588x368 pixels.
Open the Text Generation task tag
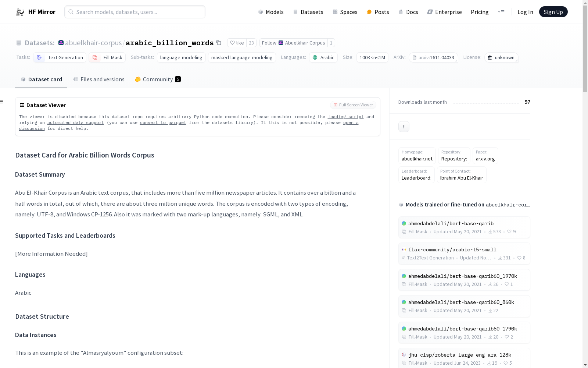pos(60,57)
